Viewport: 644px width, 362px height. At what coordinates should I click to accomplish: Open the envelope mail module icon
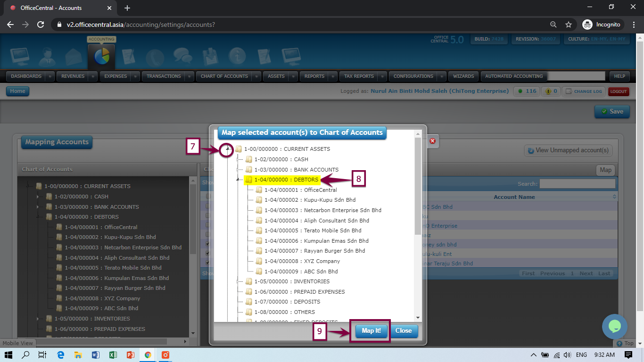pos(74,57)
